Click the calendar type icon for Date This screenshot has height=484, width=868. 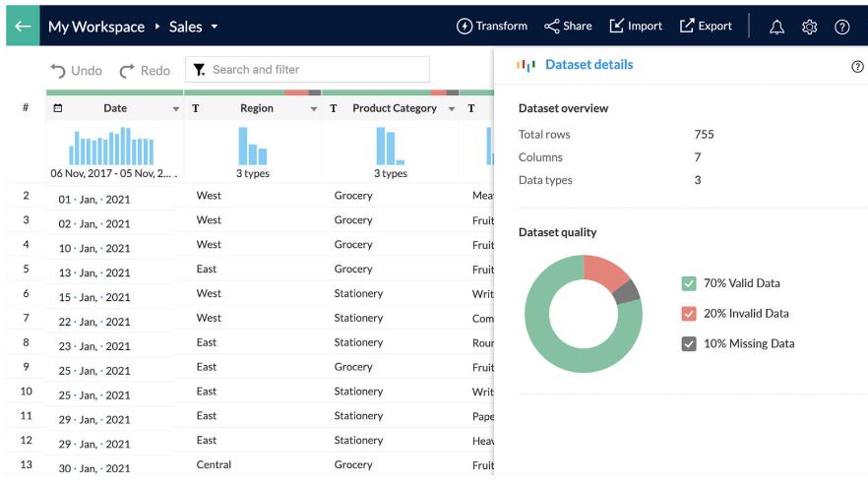(x=58, y=108)
